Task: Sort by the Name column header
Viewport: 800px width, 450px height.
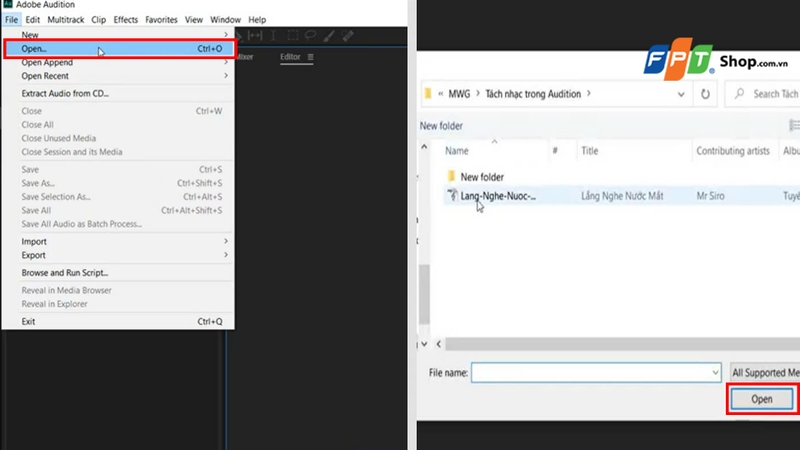Action: pos(457,151)
